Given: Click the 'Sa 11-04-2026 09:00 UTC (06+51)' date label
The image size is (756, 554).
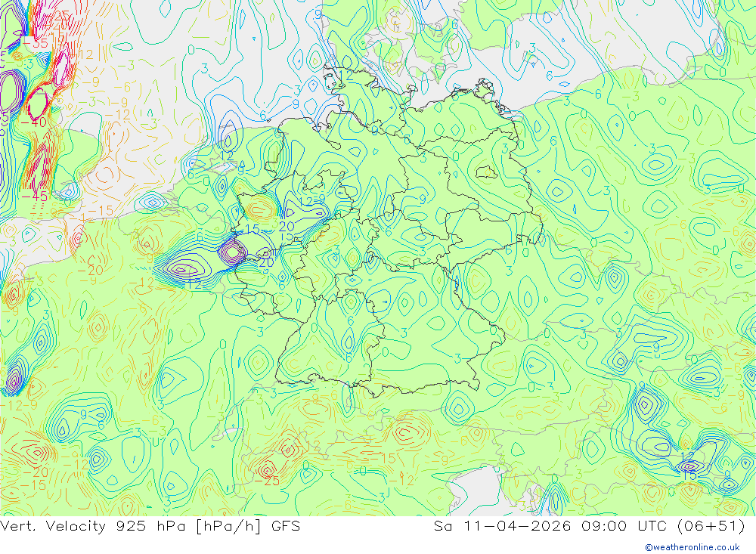Looking at the screenshot, I should [589, 525].
